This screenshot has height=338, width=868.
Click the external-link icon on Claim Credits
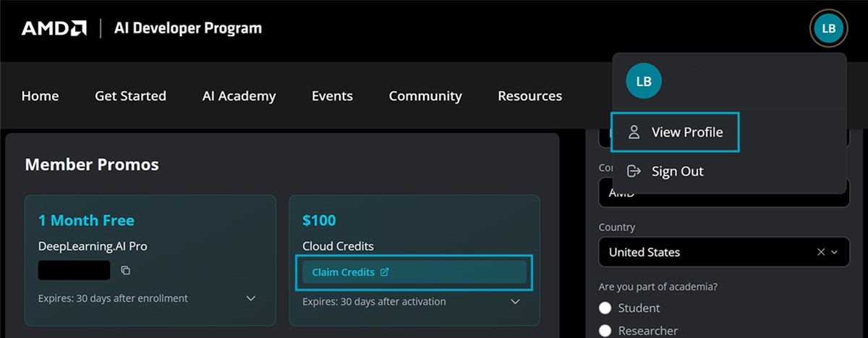click(x=384, y=272)
